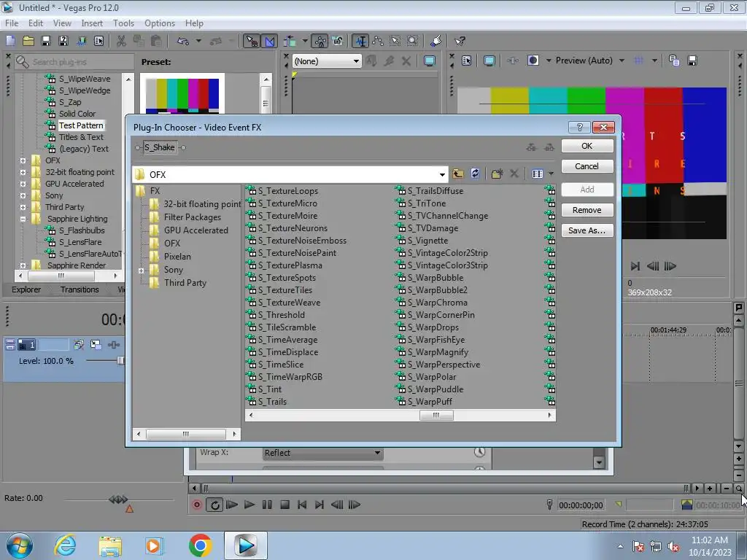Save the project using floppy icon
This screenshot has width=747, height=560.
coord(46,41)
